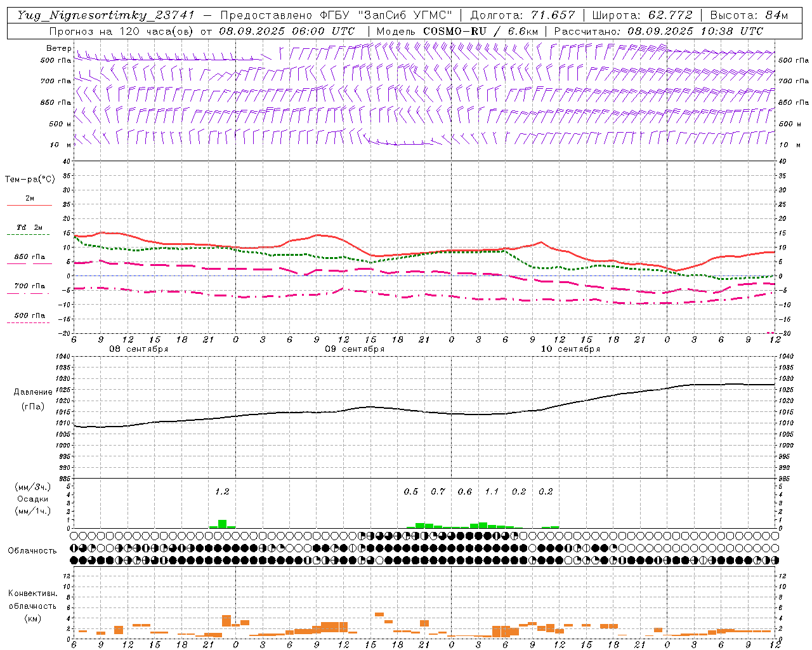Select the Давление pressure panel title
The height and width of the screenshot is (650, 812).
[x=33, y=392]
